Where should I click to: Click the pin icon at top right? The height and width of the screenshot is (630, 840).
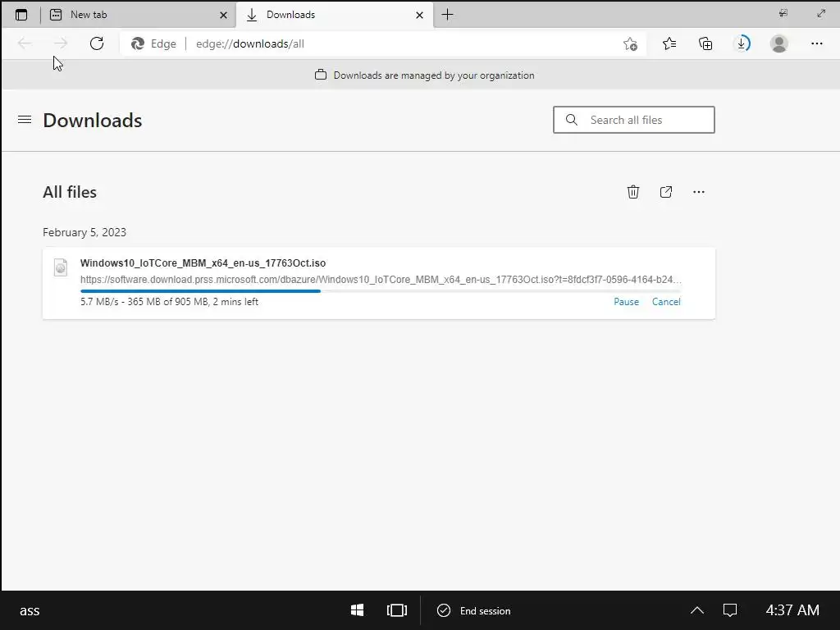(783, 13)
